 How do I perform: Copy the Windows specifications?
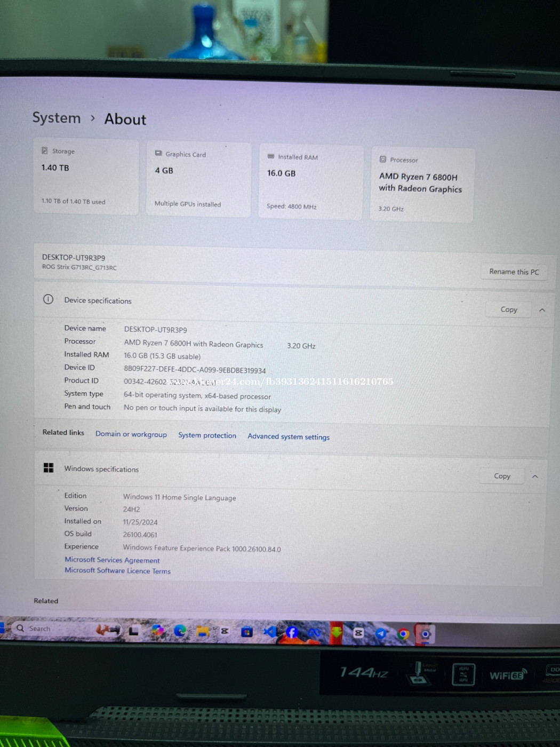click(502, 476)
